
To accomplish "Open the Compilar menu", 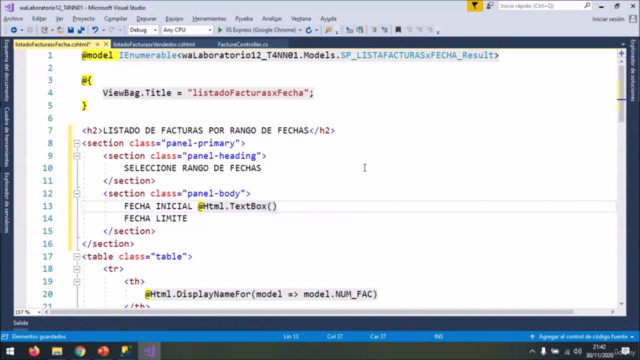I will tap(116, 19).
